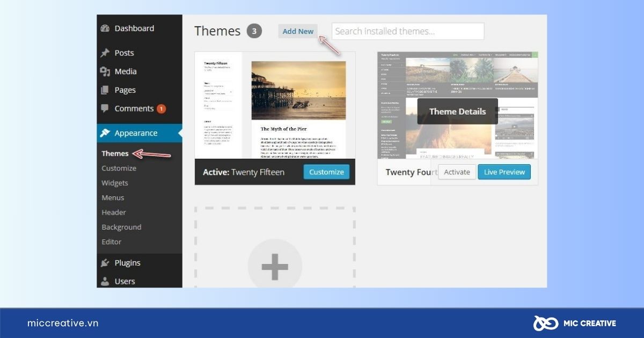Click the Appearance paintbrush icon

click(105, 133)
